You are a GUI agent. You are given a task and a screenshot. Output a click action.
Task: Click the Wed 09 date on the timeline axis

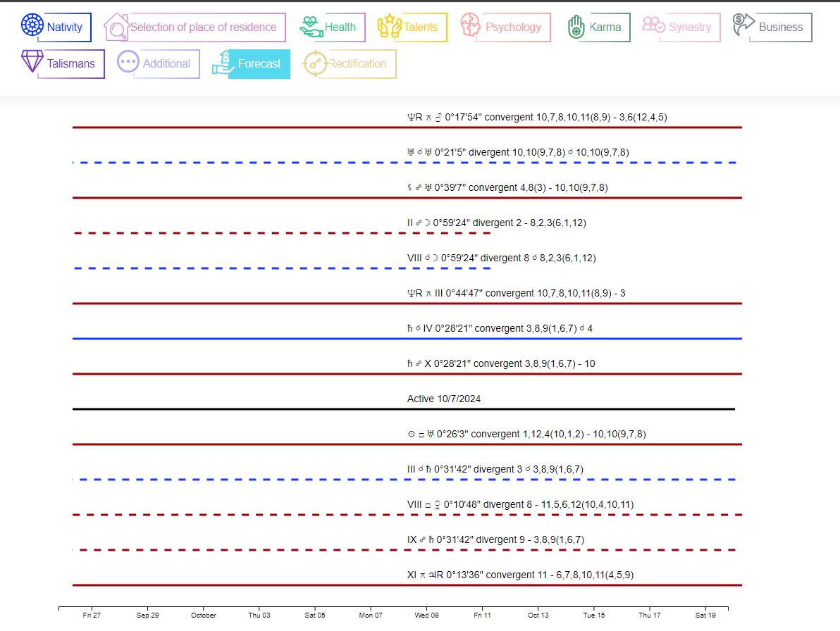[426, 615]
